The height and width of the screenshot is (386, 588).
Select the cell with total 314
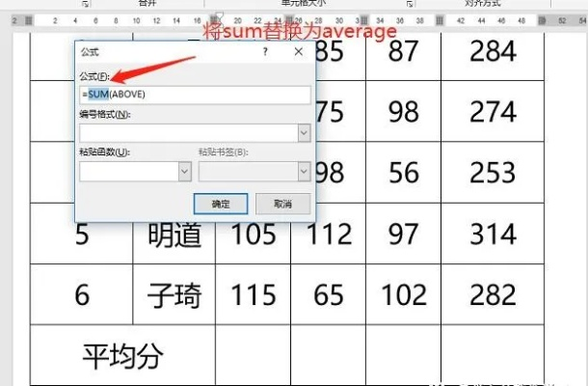(x=494, y=234)
